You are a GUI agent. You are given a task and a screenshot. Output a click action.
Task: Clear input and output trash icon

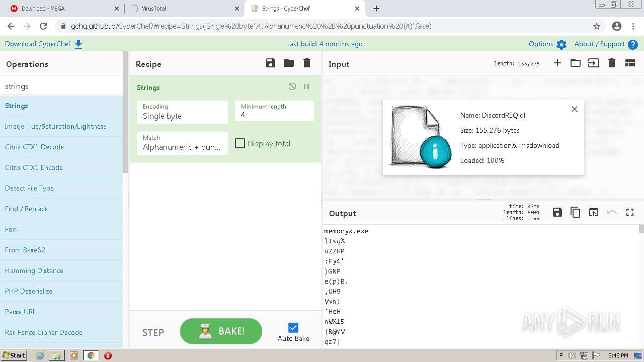[612, 63]
